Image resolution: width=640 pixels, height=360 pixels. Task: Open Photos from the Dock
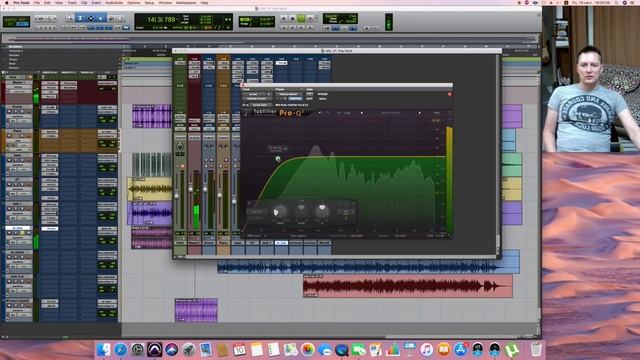pos(307,350)
